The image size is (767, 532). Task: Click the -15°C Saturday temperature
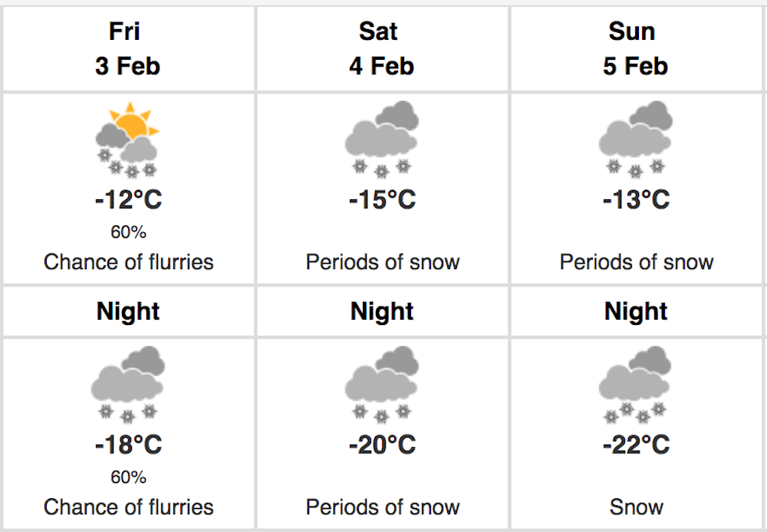pos(382,199)
